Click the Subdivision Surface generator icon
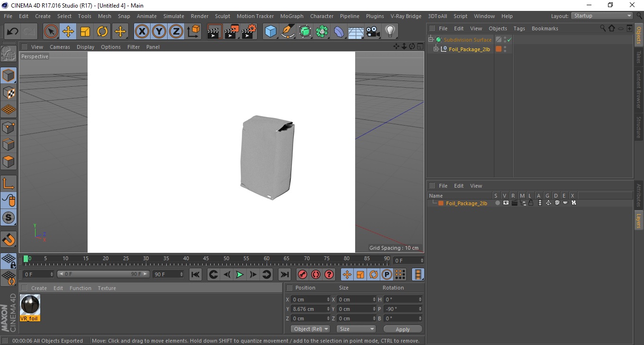This screenshot has height=345, width=644. [305, 32]
